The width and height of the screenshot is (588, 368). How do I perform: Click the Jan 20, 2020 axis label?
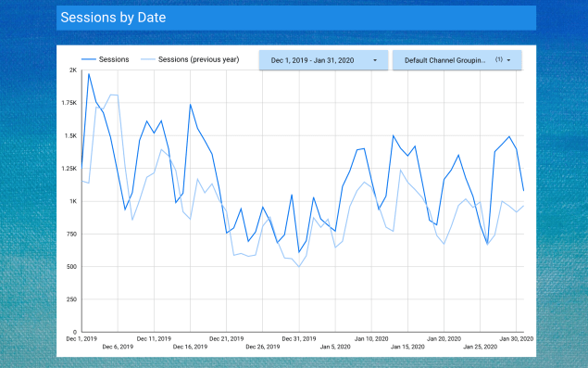[444, 338]
